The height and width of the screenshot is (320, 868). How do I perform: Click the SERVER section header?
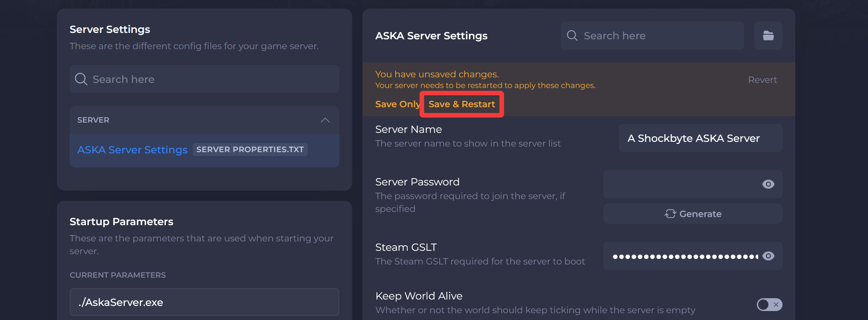tap(204, 120)
